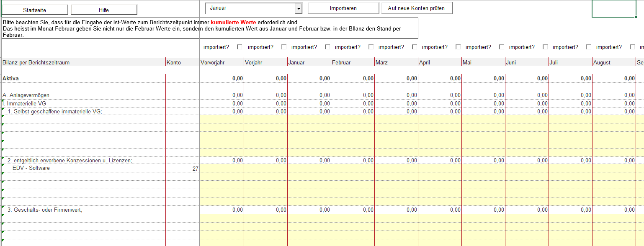Check the importiert? checkbox above Januar column
The height and width of the screenshot is (246, 644).
327,47
